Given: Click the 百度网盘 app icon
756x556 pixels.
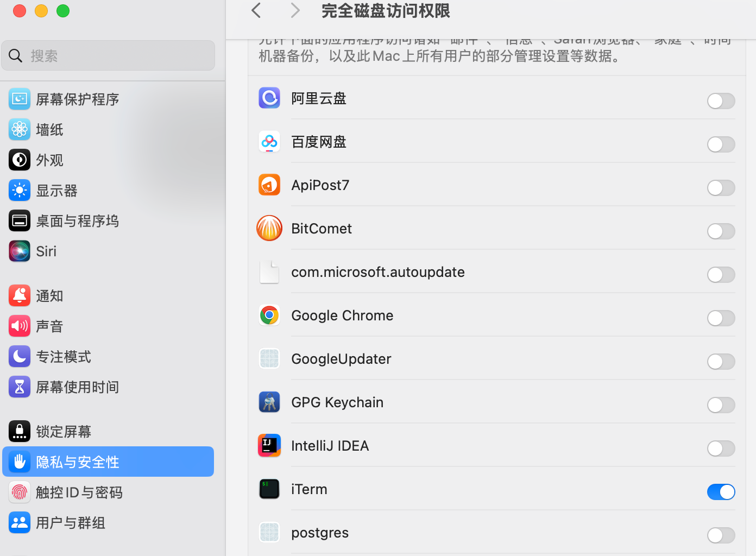Looking at the screenshot, I should click(269, 142).
